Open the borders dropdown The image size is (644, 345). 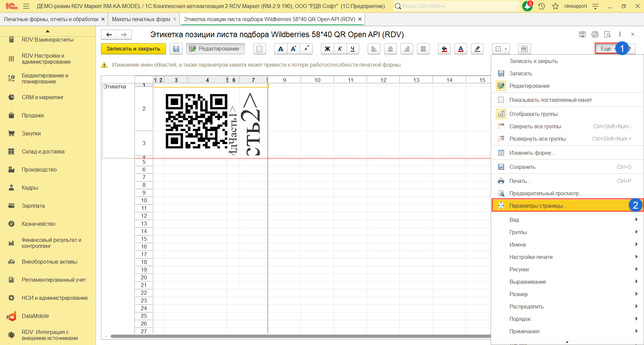(501, 49)
